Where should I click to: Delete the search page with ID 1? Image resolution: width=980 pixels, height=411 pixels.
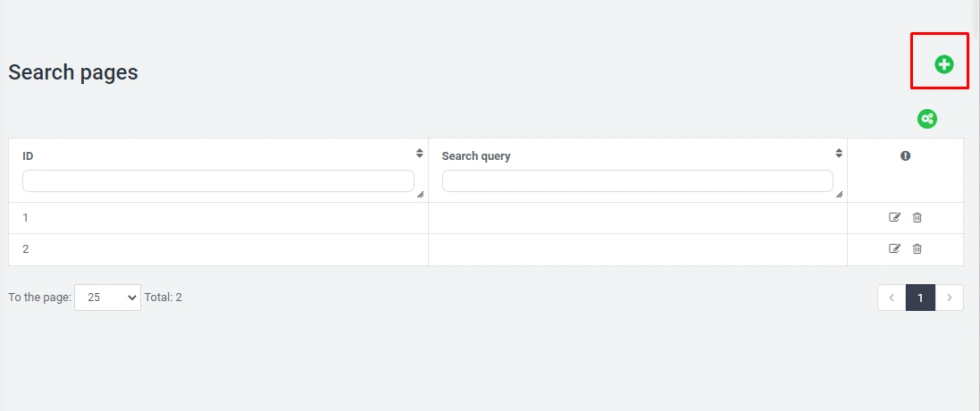click(917, 217)
